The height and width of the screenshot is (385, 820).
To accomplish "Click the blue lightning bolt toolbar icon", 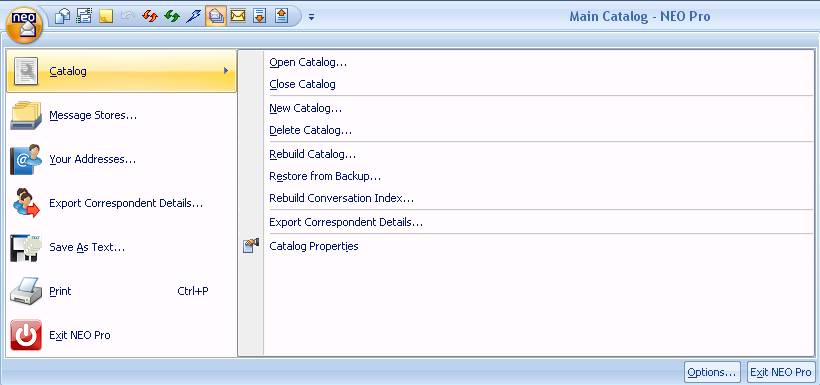I will 193,16.
